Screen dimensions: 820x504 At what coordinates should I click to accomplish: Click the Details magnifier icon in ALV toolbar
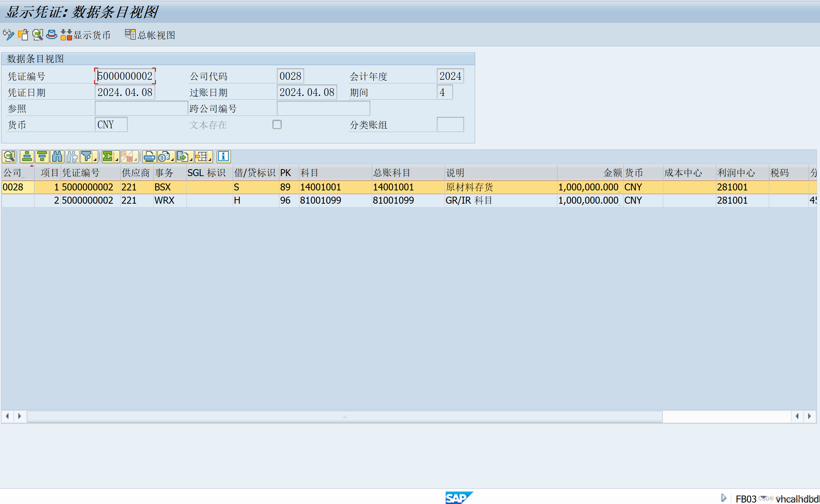9,157
